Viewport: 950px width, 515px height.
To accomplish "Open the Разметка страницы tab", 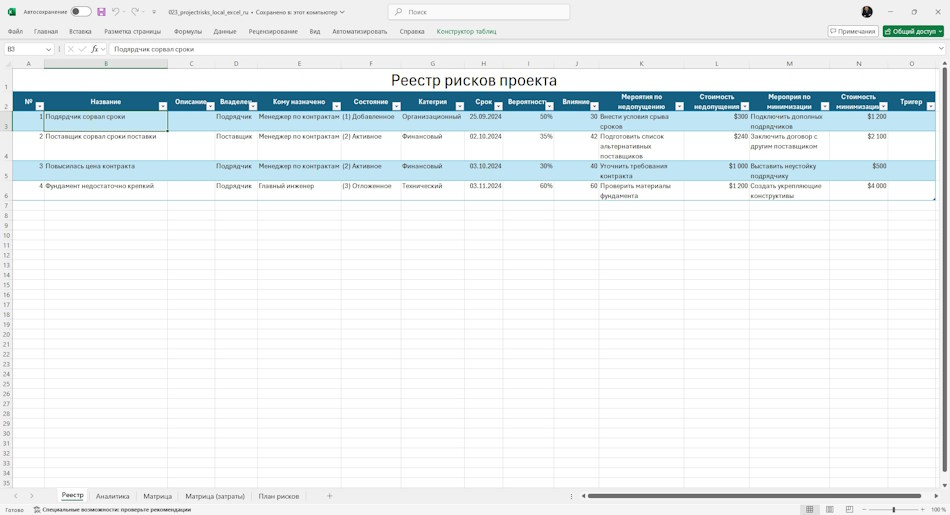I will [133, 32].
